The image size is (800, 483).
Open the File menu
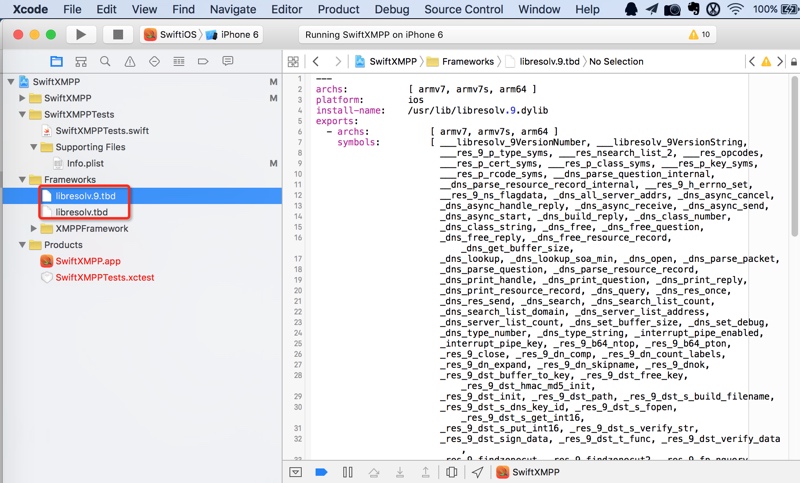[x=72, y=9]
